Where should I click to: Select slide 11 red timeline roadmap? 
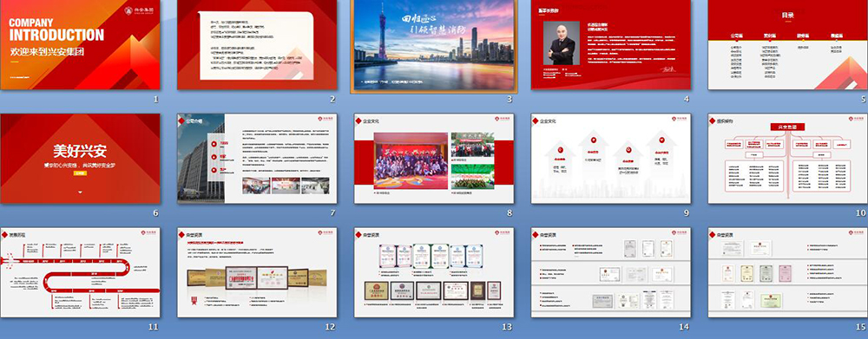click(80, 272)
